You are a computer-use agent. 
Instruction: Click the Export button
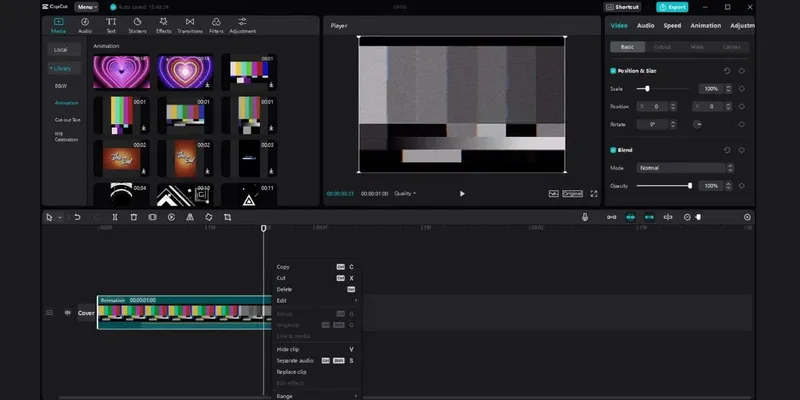pos(671,7)
